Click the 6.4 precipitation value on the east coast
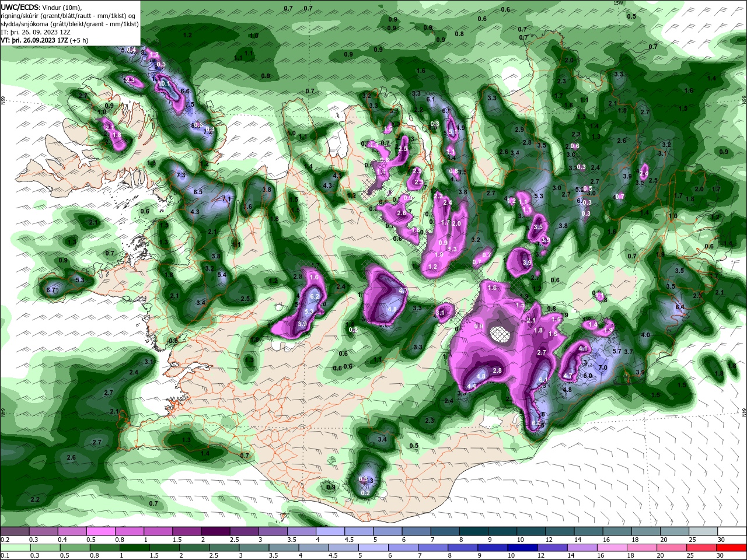 point(680,307)
